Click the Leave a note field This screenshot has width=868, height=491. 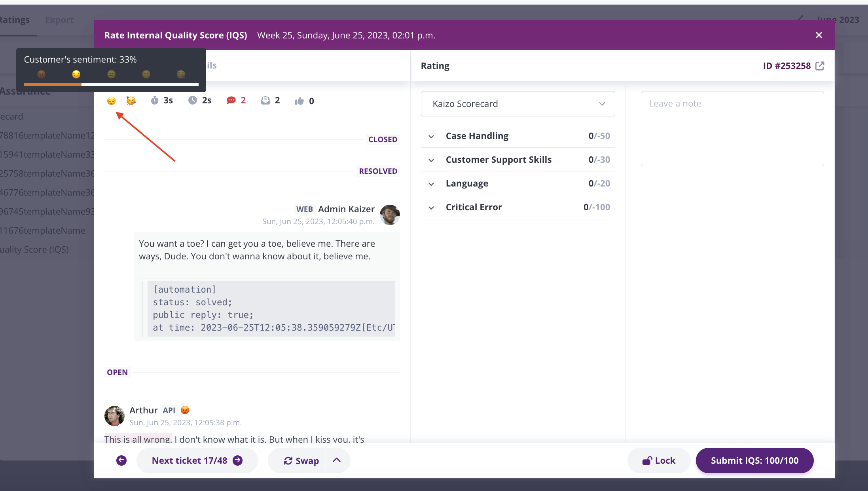click(x=732, y=129)
